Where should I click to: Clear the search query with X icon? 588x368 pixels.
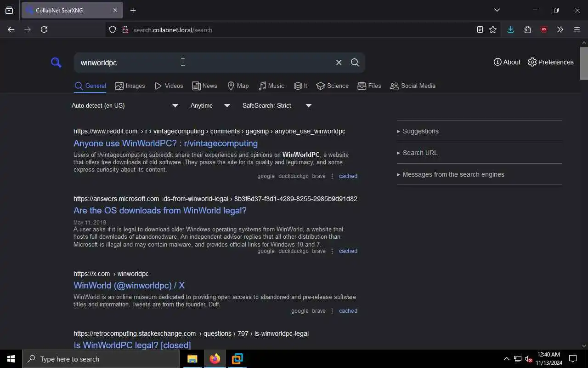click(339, 63)
